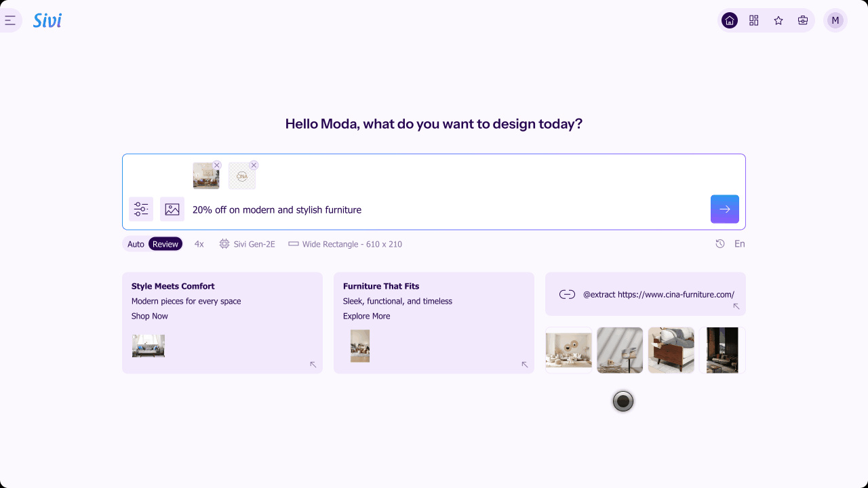
Task: Select the attached furniture room thumbnail
Action: pos(206,176)
